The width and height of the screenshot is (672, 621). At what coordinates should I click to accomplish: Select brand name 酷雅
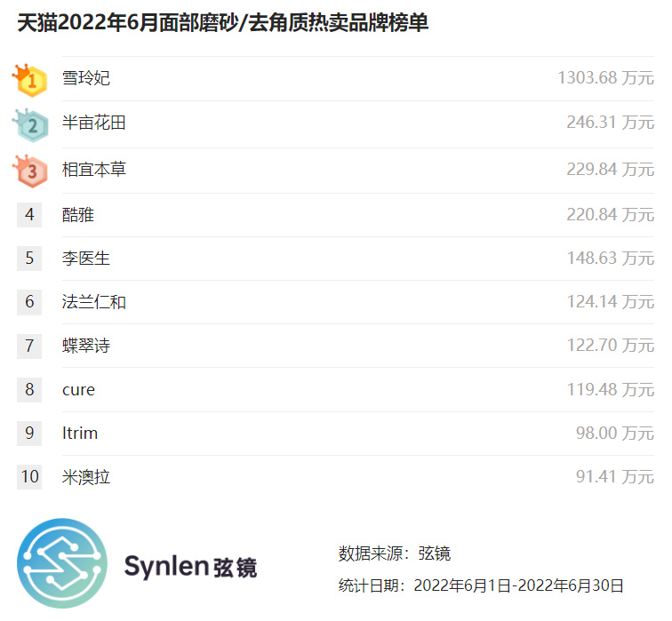coord(78,215)
